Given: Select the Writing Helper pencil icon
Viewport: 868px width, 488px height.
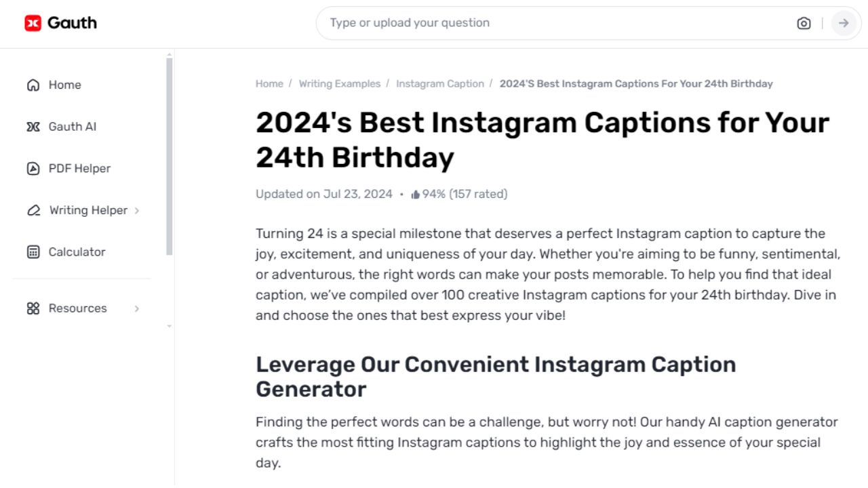Looking at the screenshot, I should [33, 211].
